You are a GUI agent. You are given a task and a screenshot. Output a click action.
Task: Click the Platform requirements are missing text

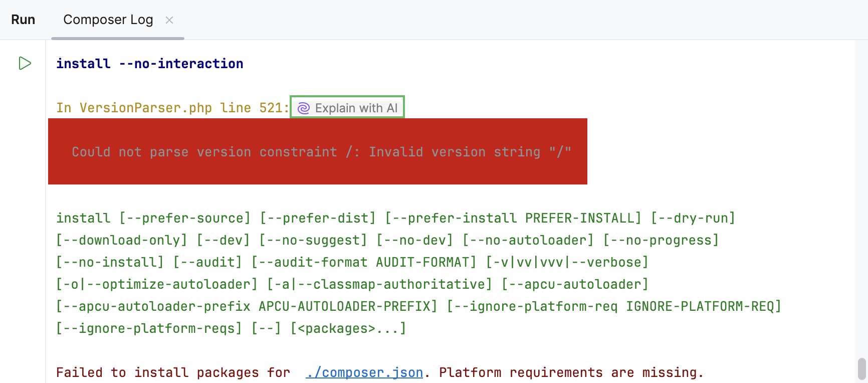click(571, 372)
